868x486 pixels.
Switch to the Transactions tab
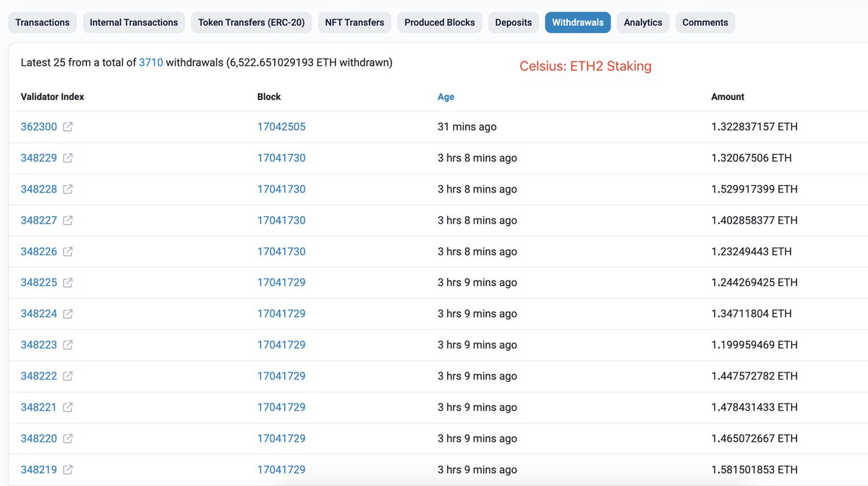coord(42,22)
